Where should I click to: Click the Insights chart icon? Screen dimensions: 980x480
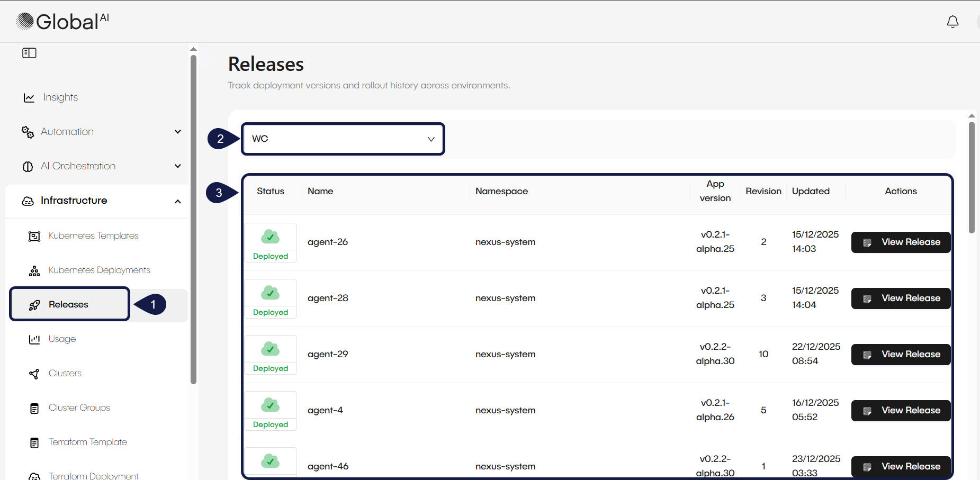click(29, 98)
